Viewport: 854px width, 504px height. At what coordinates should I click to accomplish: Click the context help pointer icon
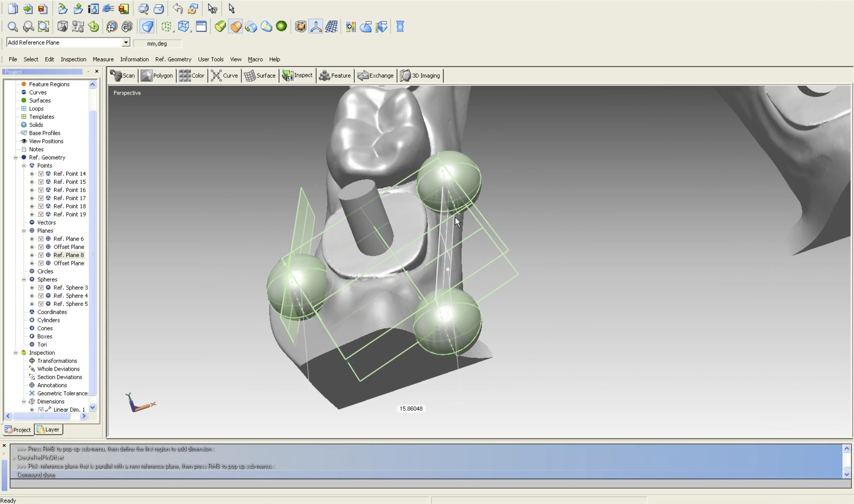[212, 8]
